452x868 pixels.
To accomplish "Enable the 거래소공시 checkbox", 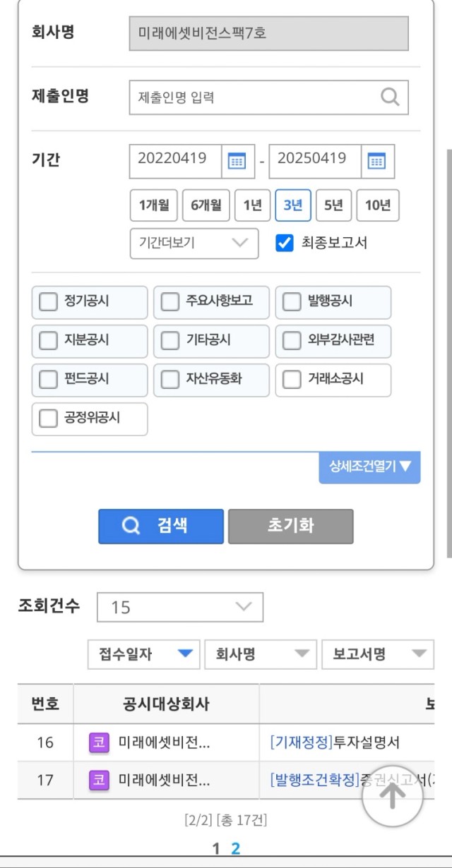I will [x=292, y=380].
